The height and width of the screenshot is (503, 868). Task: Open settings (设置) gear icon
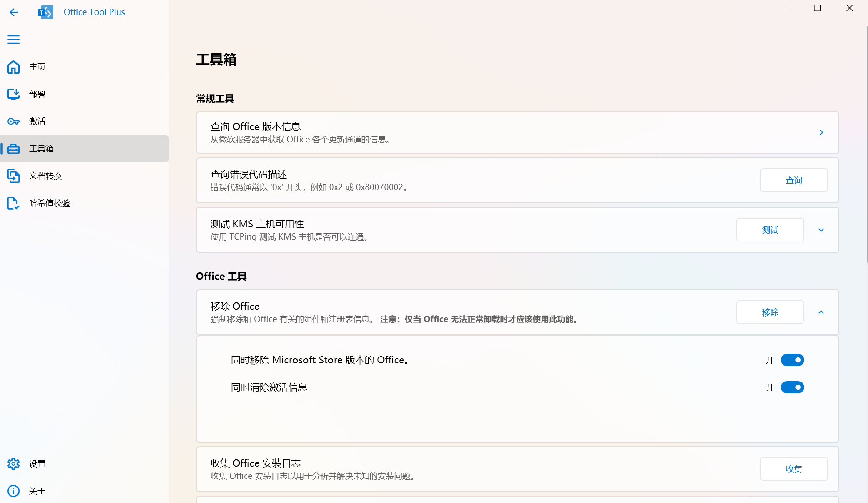(14, 464)
